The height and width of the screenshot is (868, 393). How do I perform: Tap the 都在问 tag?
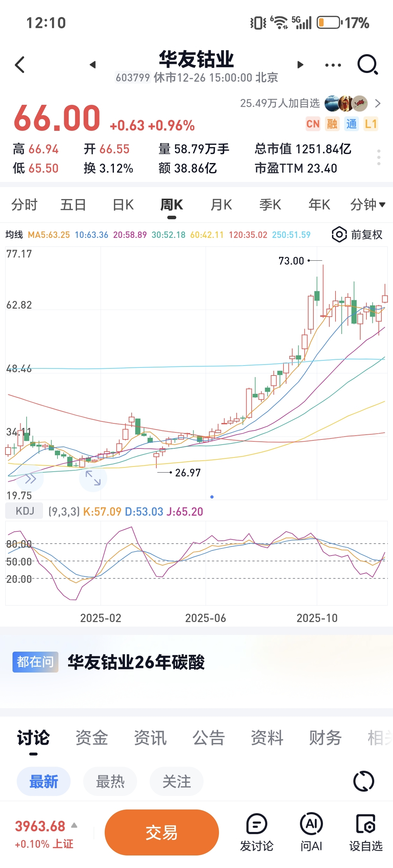click(35, 662)
